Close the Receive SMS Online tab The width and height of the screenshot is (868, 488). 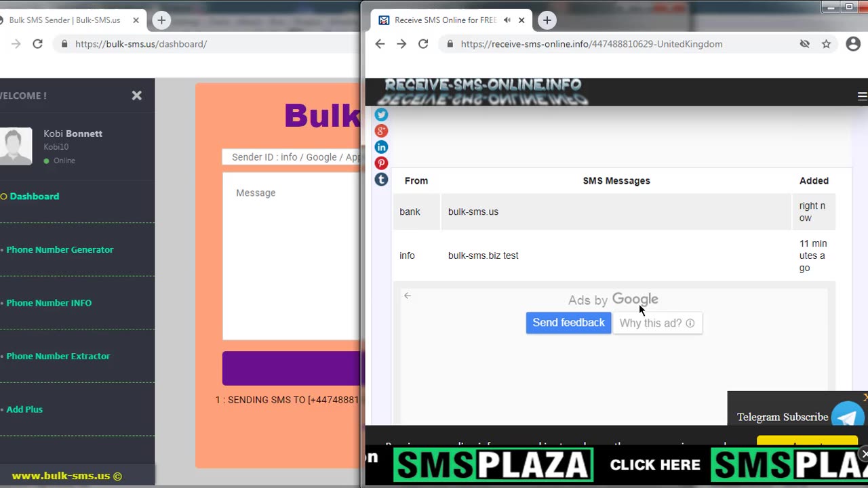[x=521, y=20]
